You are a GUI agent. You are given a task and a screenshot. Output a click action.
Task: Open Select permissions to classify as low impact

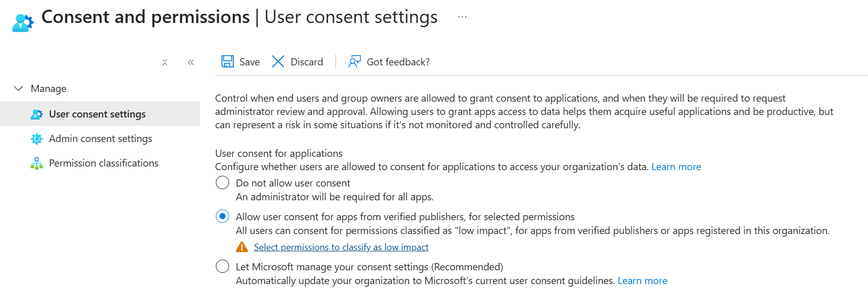[341, 247]
